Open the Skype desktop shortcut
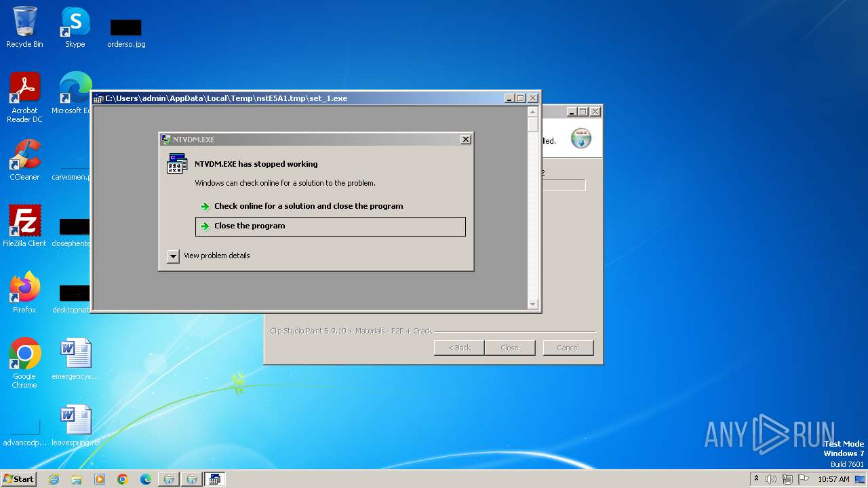 pyautogui.click(x=75, y=27)
